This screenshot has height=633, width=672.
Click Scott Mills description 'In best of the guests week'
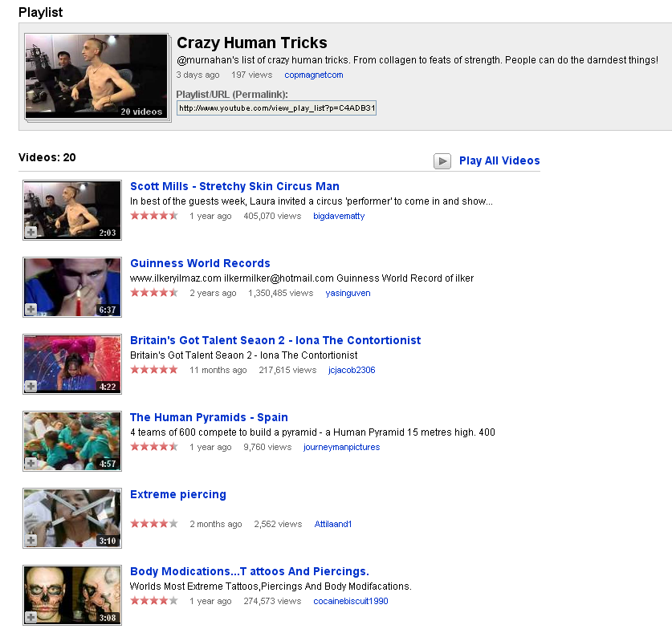[x=312, y=201]
